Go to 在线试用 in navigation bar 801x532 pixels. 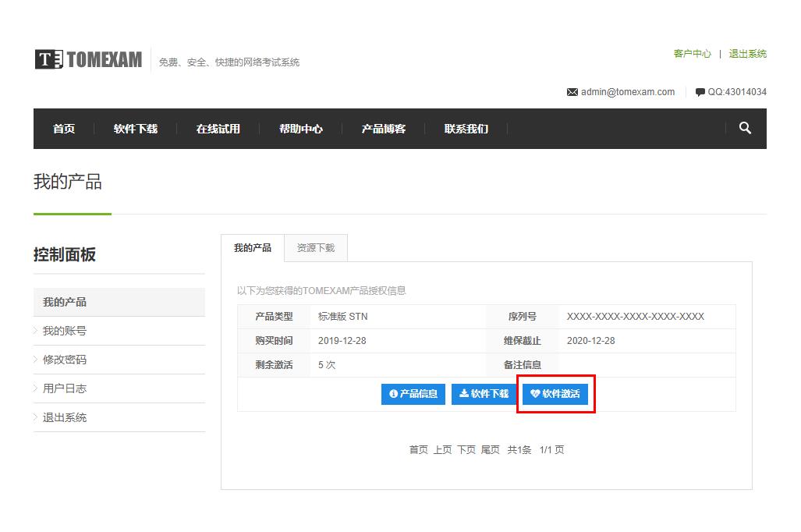coord(218,129)
